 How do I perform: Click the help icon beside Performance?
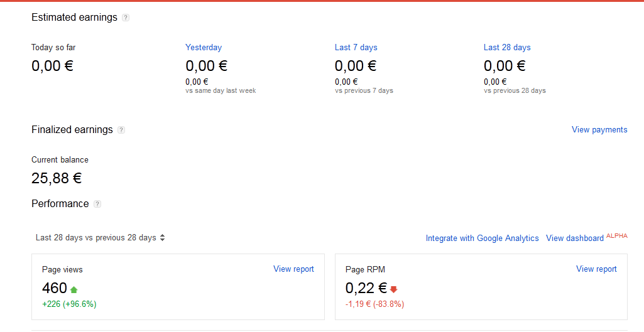click(x=97, y=204)
